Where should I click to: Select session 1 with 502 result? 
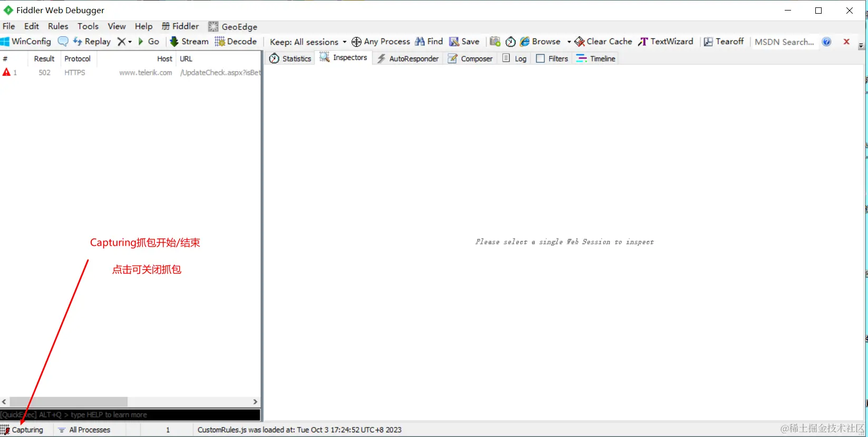[x=130, y=73]
